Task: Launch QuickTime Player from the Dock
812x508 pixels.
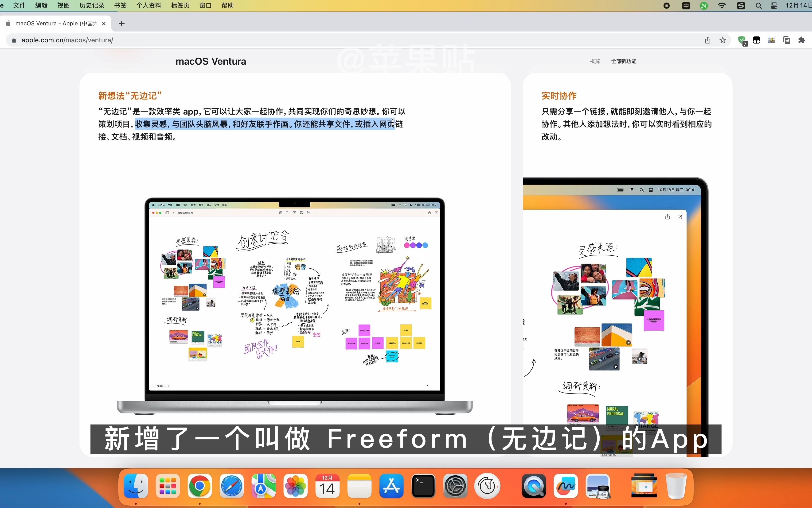Action: click(x=534, y=486)
